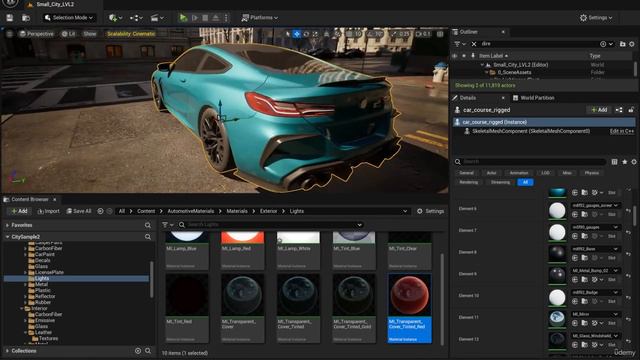Click the stop simulation button
Screen dimensions: 640x360
(x=205, y=18)
